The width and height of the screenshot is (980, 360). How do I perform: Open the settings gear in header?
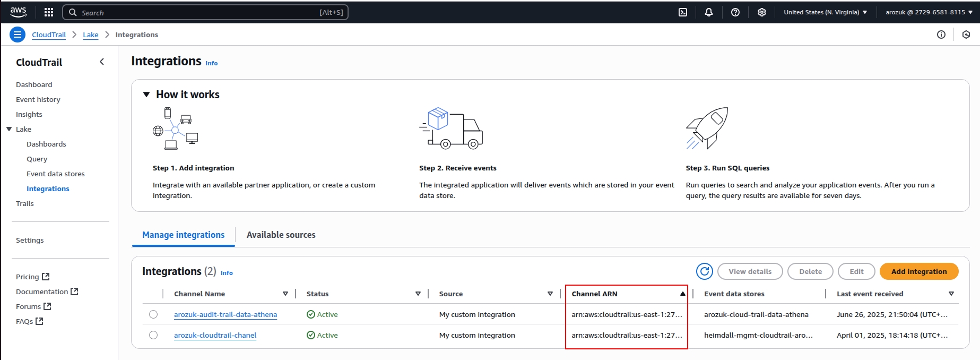[x=762, y=12]
